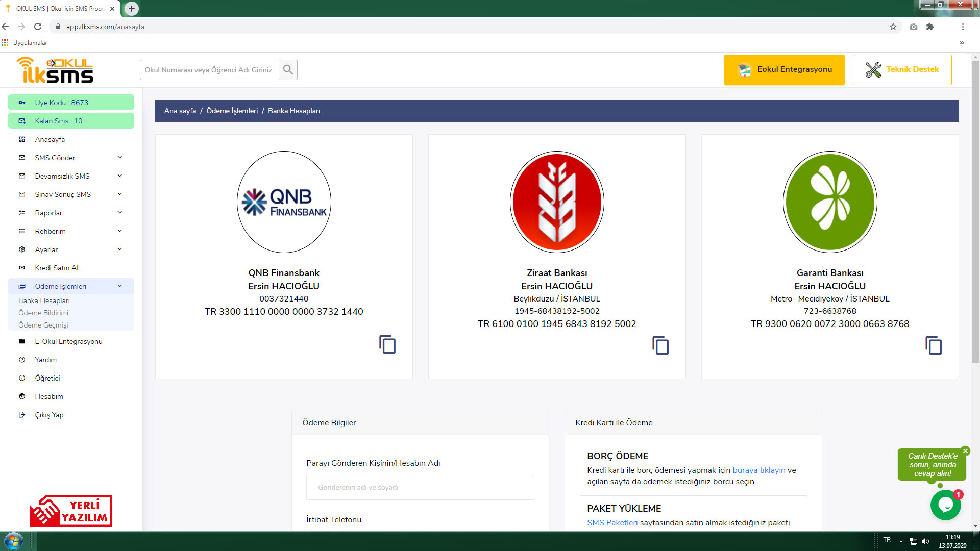Open Ödeme Bildirimi submenu item

point(43,313)
